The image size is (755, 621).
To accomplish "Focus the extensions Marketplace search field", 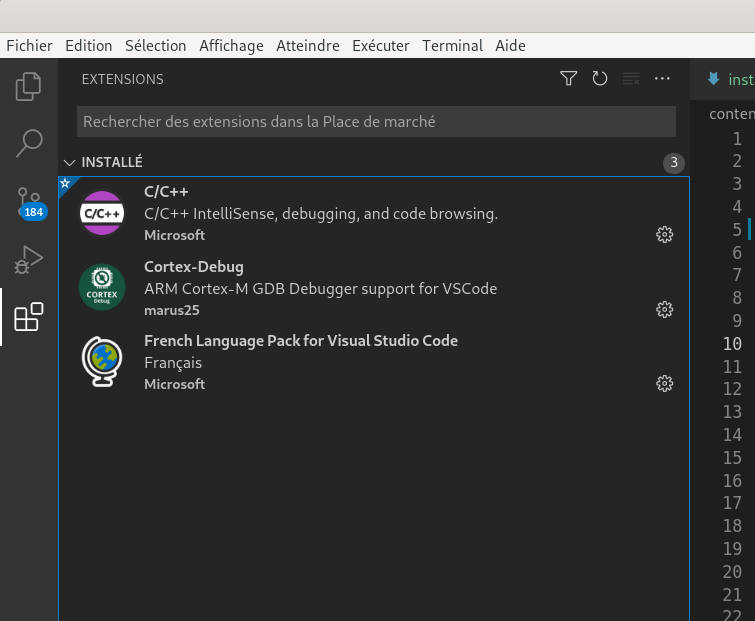I will coord(376,121).
